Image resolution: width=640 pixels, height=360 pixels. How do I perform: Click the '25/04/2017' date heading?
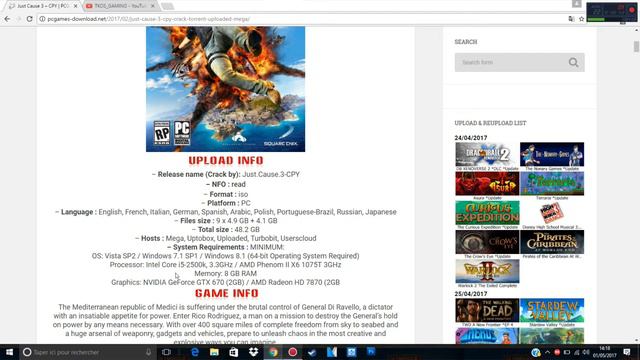tap(471, 294)
